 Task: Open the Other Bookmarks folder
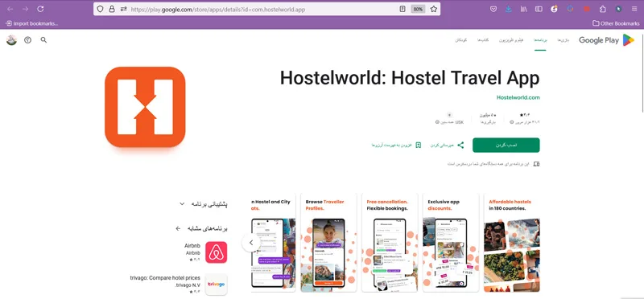(616, 23)
